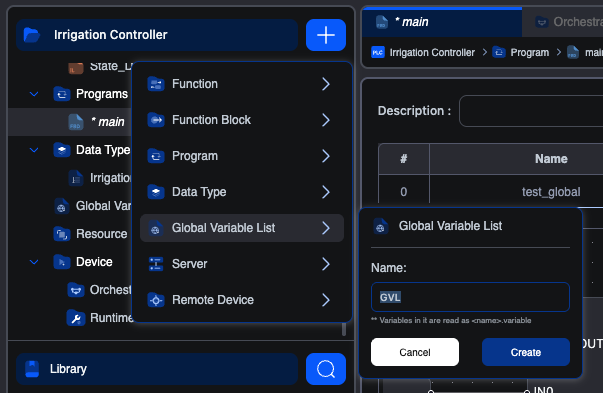Expand the Program submenu arrow
Image resolution: width=603 pixels, height=393 pixels.
326,156
